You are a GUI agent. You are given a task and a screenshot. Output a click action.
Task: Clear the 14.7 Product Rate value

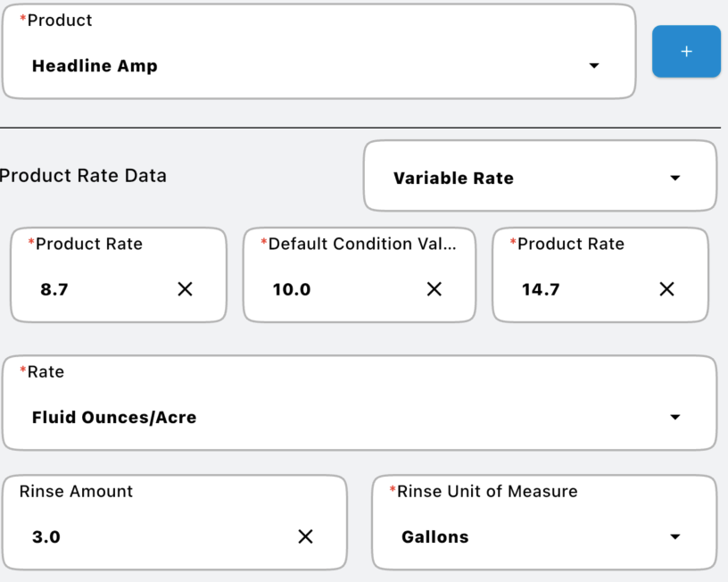(x=666, y=289)
